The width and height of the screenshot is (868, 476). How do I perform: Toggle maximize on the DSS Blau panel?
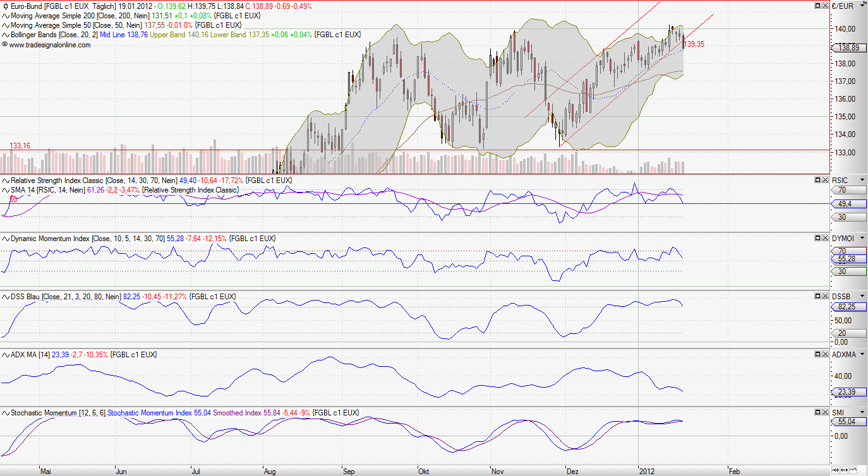pos(817,295)
